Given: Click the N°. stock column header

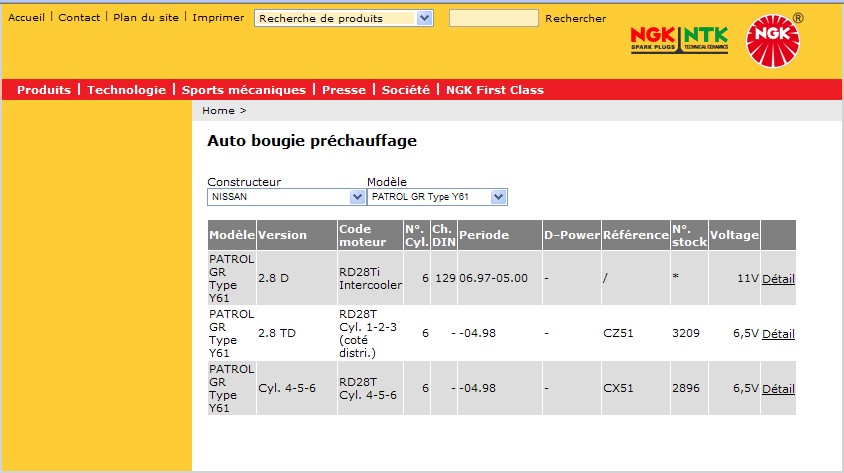Looking at the screenshot, I should 690,235.
